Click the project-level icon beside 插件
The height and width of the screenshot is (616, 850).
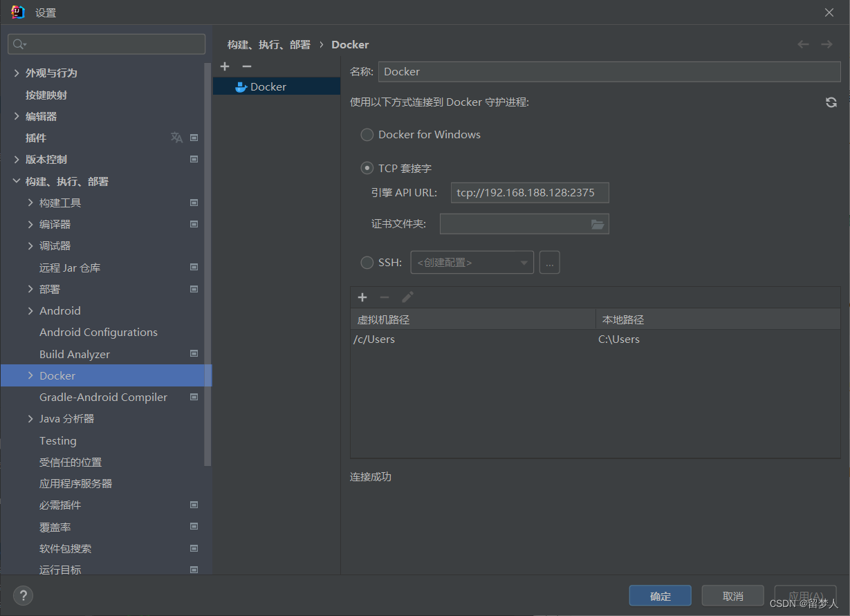click(x=194, y=138)
